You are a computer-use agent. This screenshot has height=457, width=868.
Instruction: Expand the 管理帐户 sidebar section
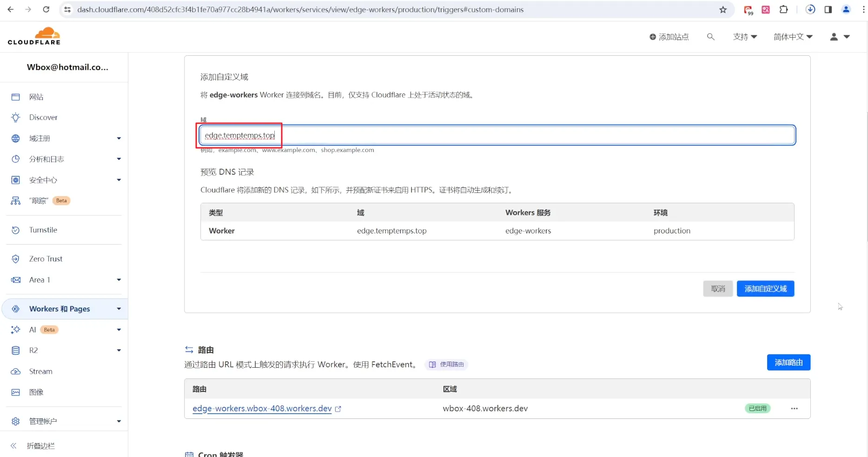click(119, 421)
